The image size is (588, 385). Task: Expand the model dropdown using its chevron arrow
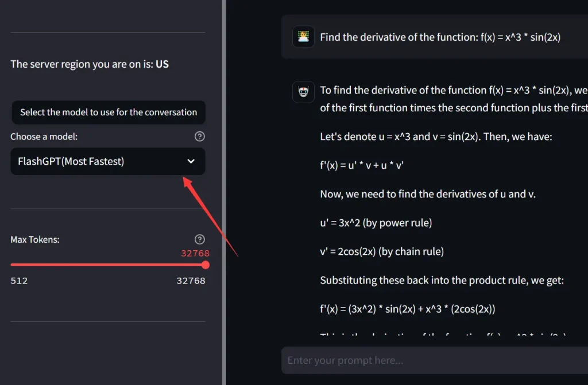tap(191, 162)
